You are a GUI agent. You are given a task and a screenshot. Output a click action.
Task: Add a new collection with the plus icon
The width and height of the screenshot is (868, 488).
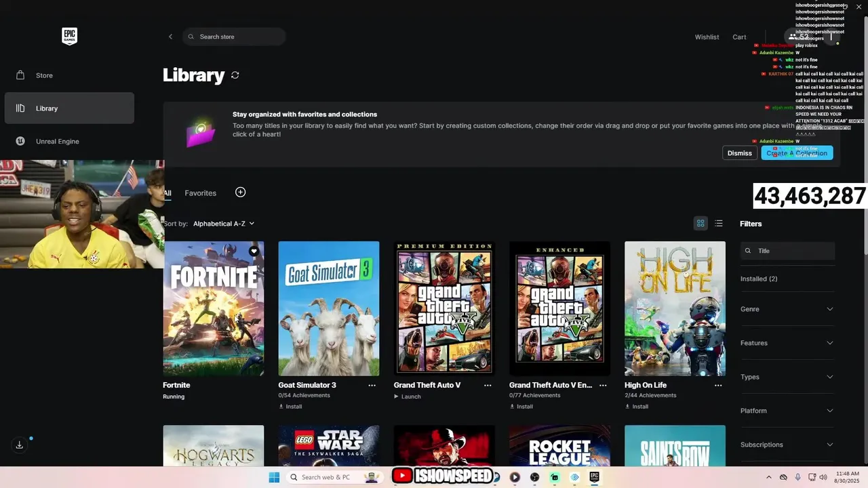240,192
